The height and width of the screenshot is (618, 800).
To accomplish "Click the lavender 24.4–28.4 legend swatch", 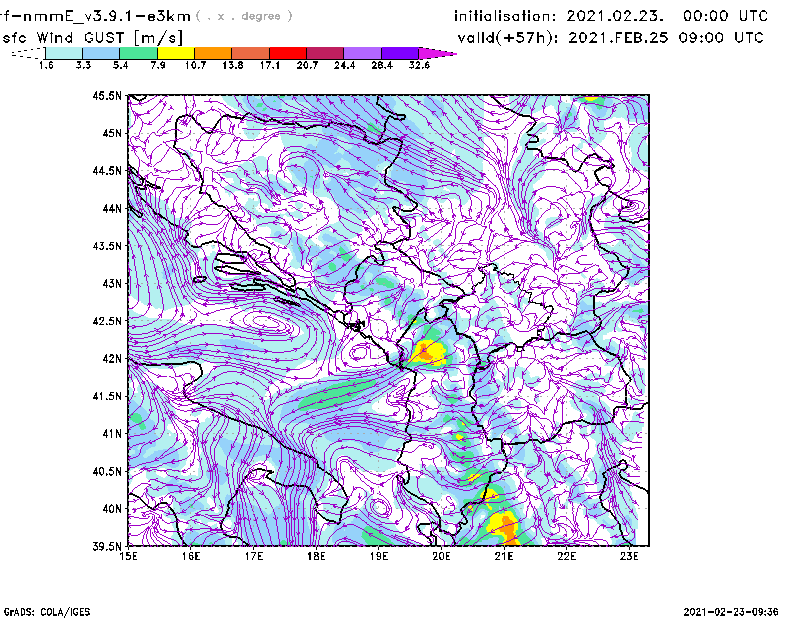I will [363, 53].
